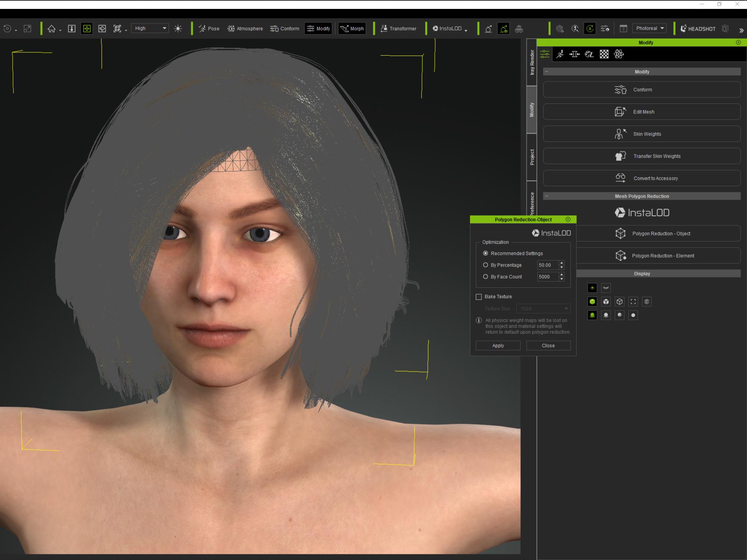This screenshot has width=747, height=560.
Task: Select the bounding box corners display mode
Action: 633,302
